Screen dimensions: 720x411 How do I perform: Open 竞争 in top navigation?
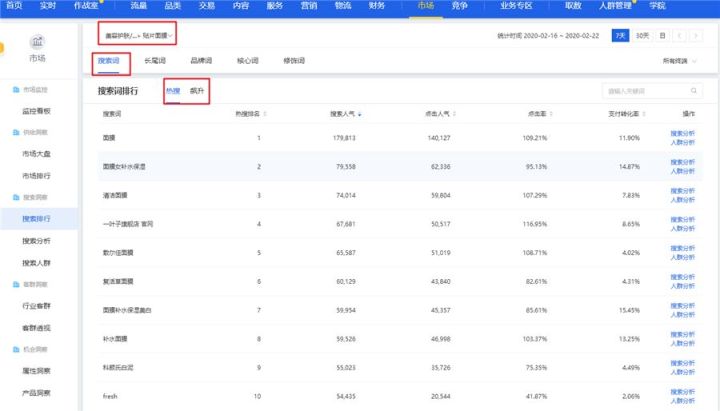(459, 6)
